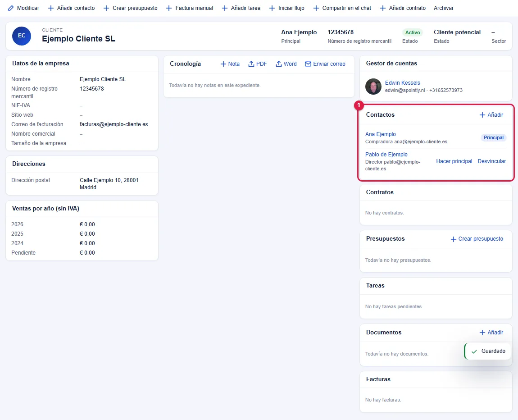
Task: Click the facturas@ejemplo-cliente.es billing email
Action: [114, 124]
